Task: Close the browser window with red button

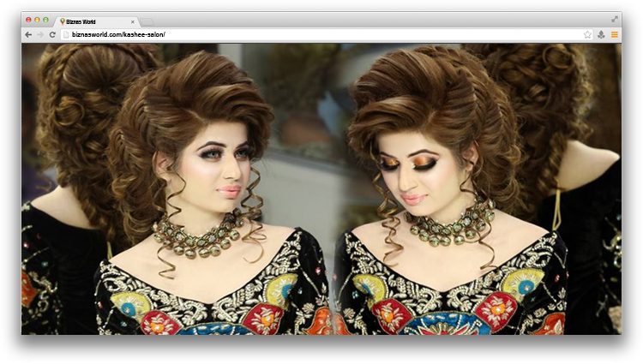Action: 28,20
